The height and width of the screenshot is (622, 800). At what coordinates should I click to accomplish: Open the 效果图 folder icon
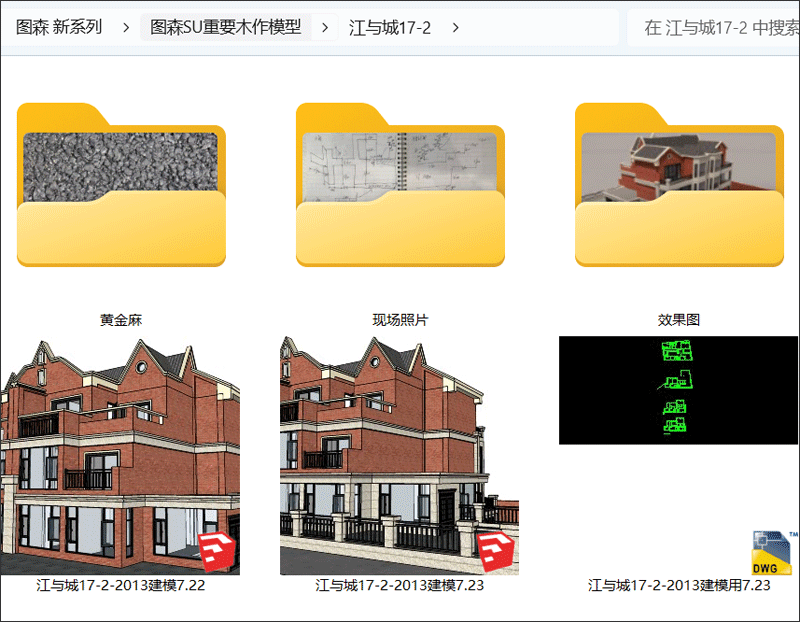[x=680, y=185]
